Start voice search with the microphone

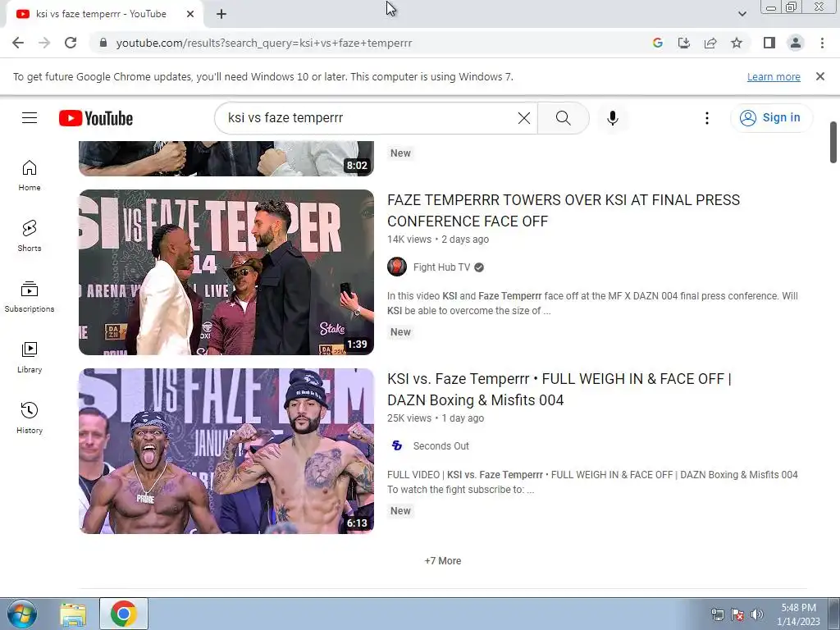612,118
